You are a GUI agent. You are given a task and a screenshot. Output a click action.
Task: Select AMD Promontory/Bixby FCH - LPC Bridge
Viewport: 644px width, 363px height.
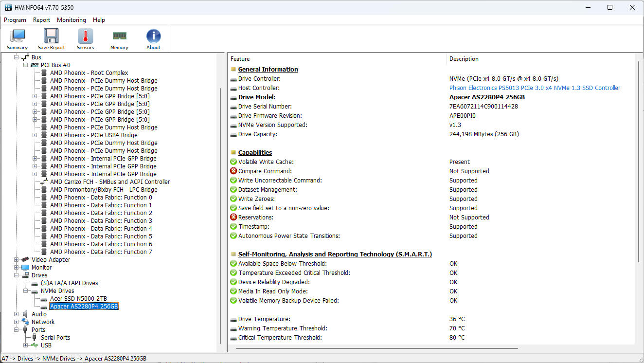point(104,190)
